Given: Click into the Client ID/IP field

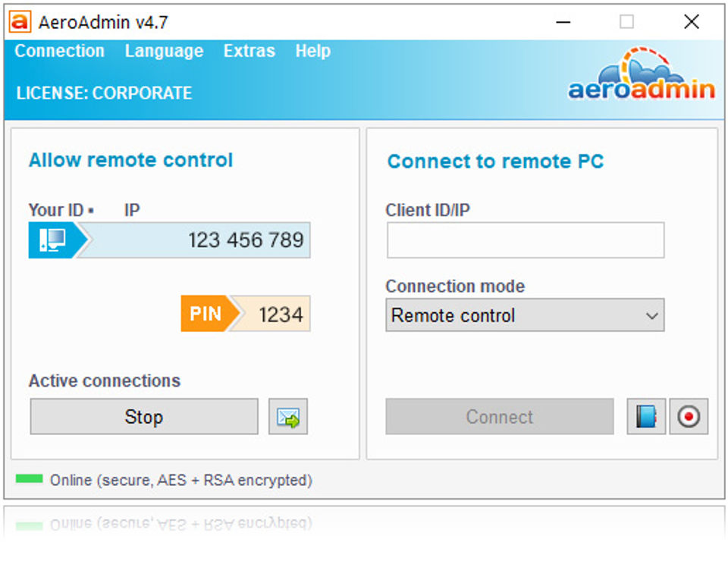Looking at the screenshot, I should [x=526, y=240].
